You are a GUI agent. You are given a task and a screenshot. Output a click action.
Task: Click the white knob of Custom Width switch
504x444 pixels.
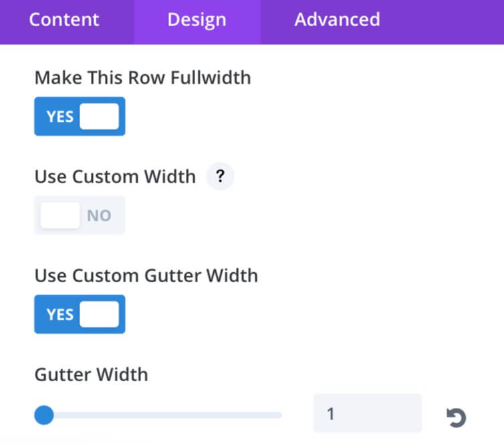coord(60,215)
